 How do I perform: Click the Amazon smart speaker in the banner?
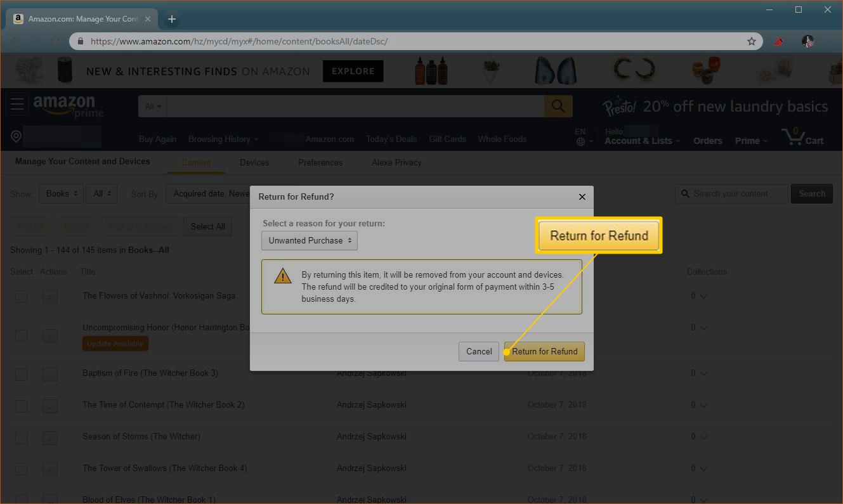64,70
